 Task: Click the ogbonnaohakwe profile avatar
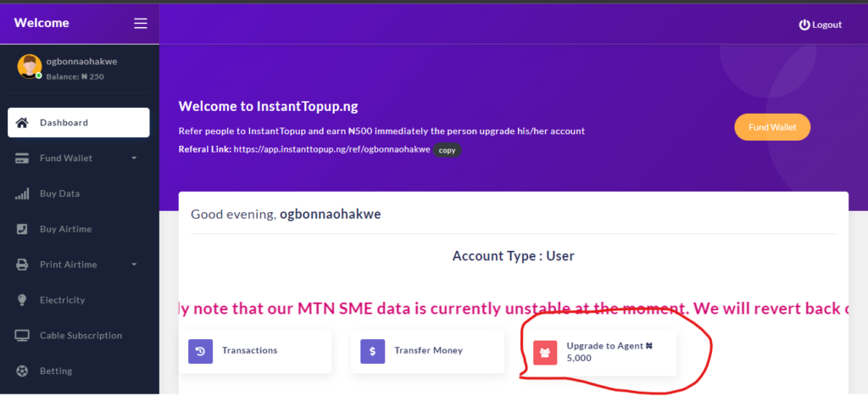point(30,66)
